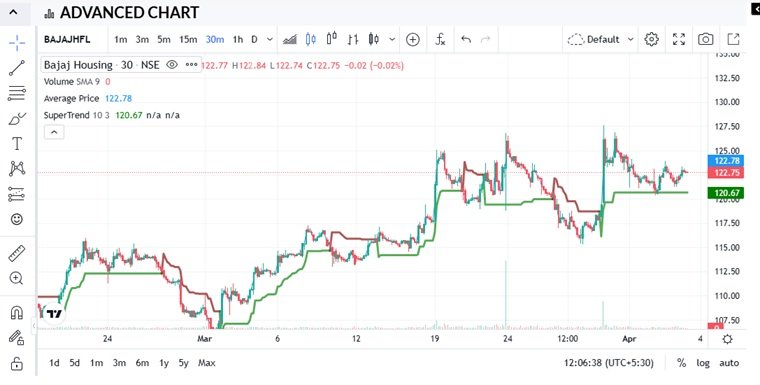The width and height of the screenshot is (760, 385).
Task: Set date range to Max
Action: [206, 363]
